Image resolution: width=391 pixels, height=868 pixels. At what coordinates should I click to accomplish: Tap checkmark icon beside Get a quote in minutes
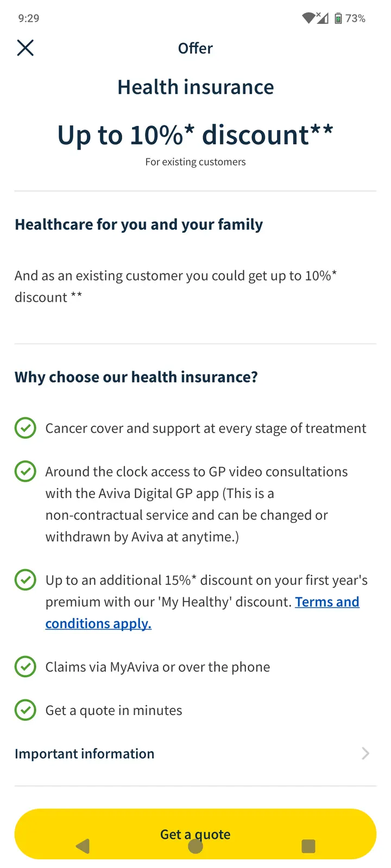click(x=26, y=710)
